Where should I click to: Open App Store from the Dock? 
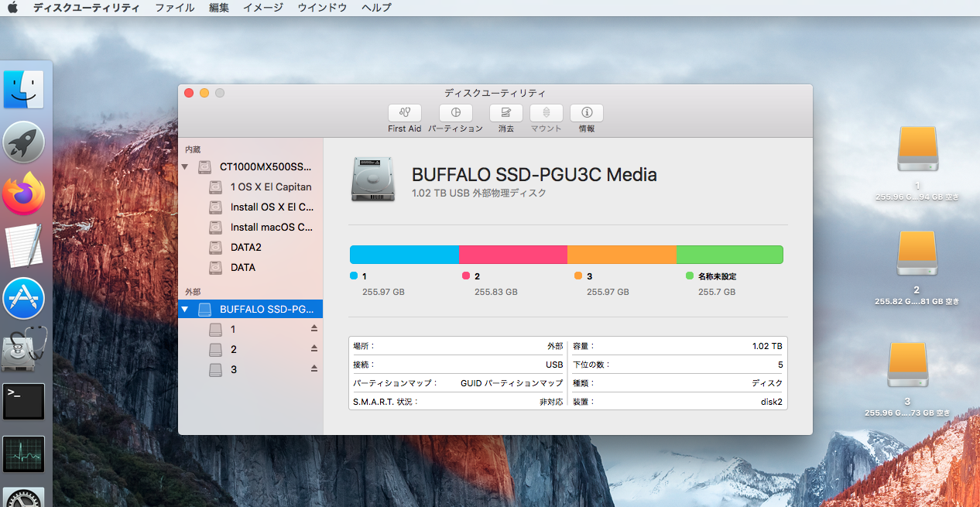(x=24, y=298)
